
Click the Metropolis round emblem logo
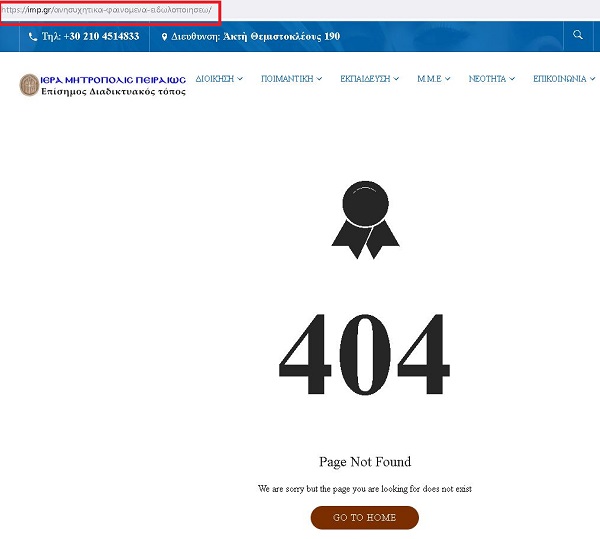[29, 85]
